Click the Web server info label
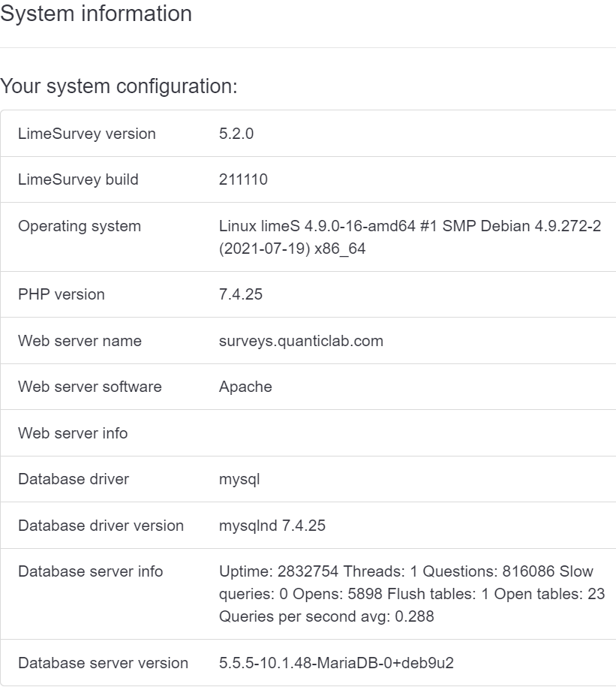Screen dimensions: 616x687 tap(73, 433)
